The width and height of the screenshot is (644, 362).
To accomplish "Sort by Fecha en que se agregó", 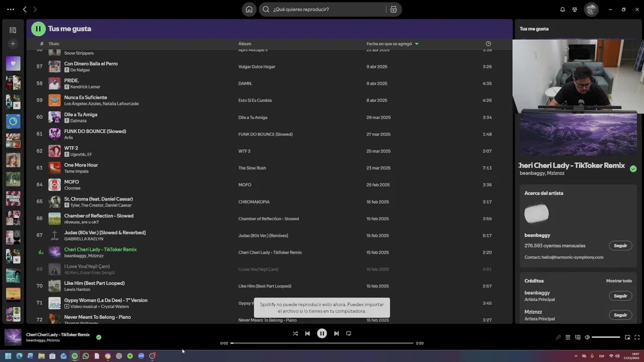I will coord(392,44).
